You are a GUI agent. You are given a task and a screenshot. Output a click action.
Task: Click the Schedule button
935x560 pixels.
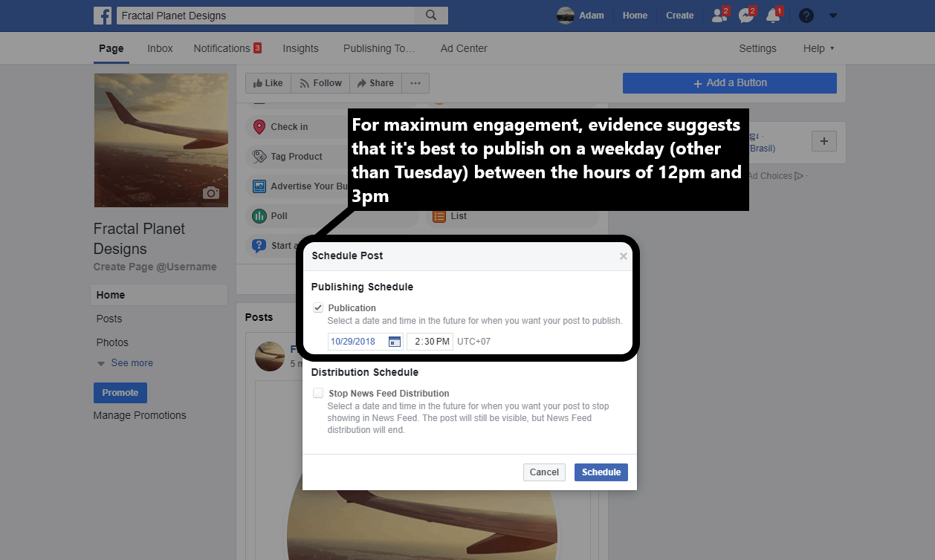601,472
